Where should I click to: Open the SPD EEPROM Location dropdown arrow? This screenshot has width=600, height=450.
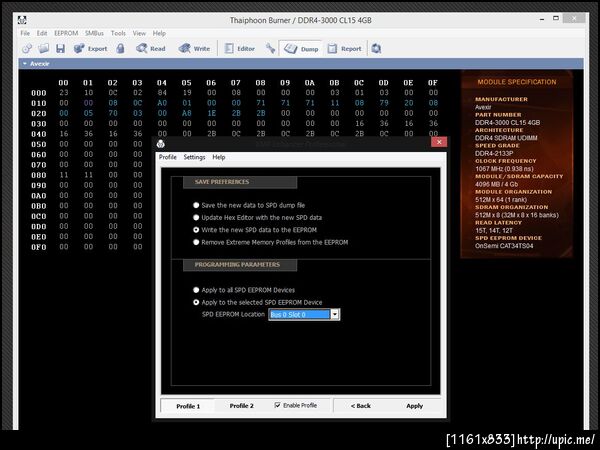click(334, 315)
